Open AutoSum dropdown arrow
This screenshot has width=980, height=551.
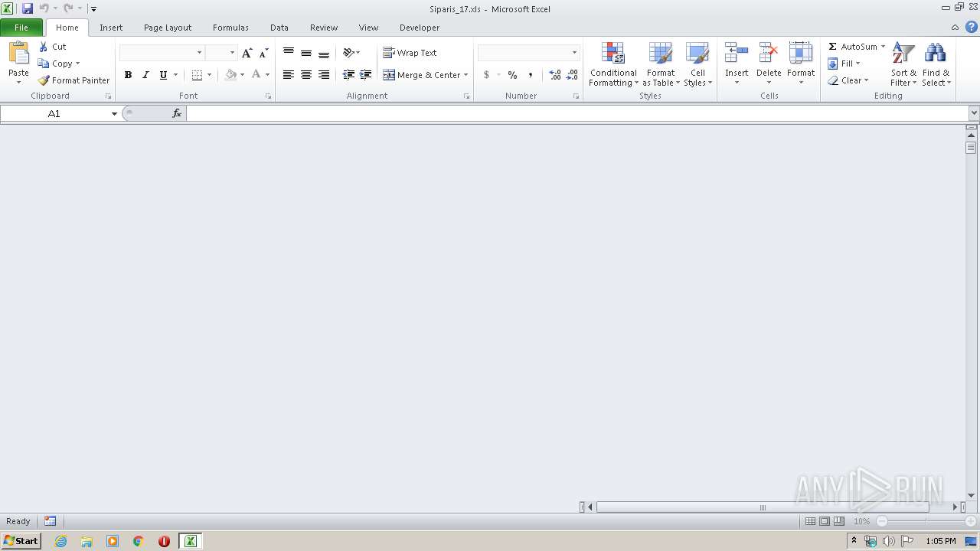[x=883, y=47]
